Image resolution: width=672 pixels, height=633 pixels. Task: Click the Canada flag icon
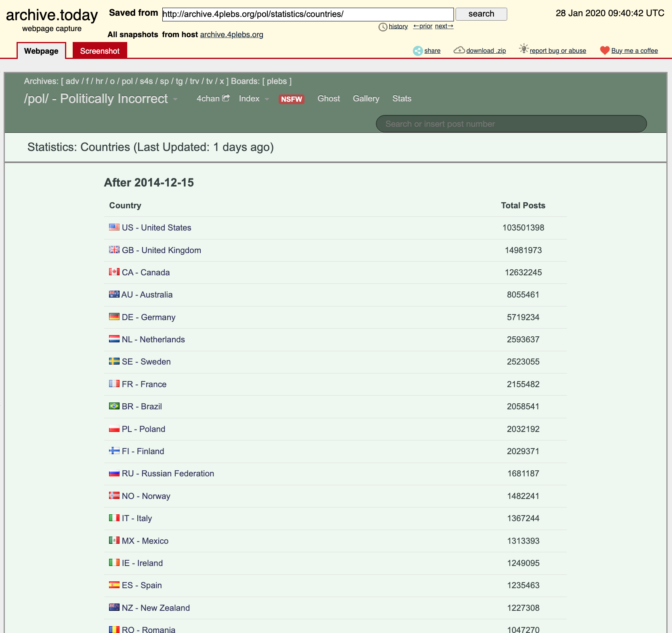(x=114, y=272)
